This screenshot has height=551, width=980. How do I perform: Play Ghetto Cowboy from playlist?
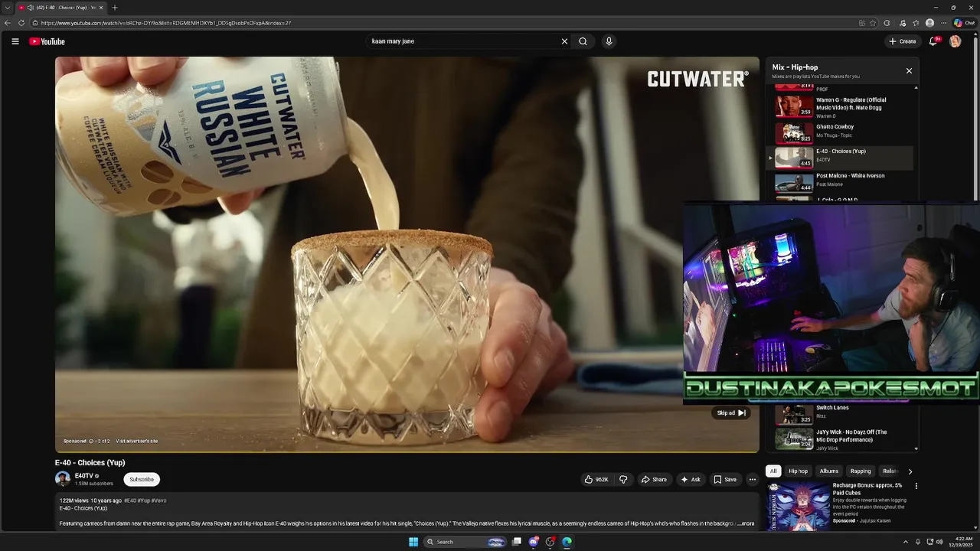(840, 132)
